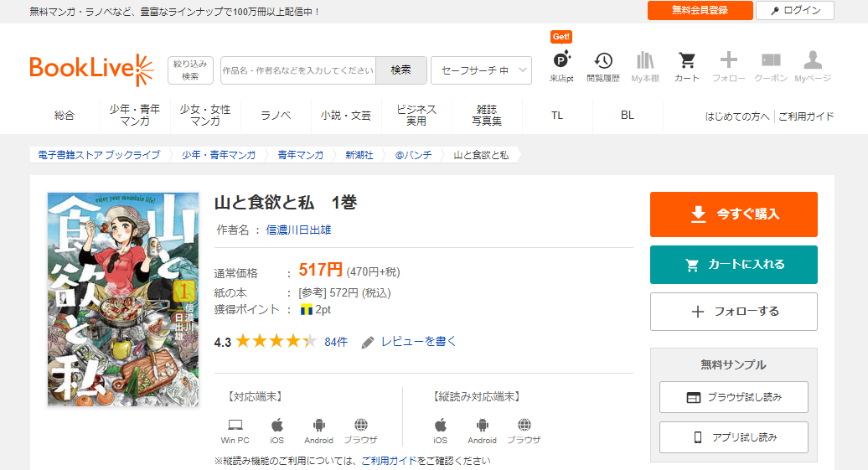This screenshot has height=470, width=868.
Task: Click the star rating bar
Action: 276,341
